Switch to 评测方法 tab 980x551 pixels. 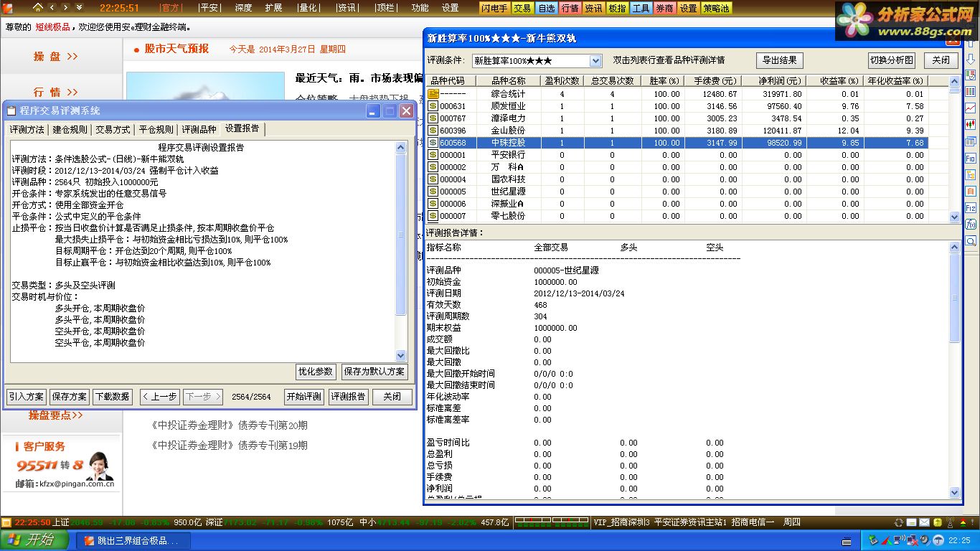pos(27,130)
